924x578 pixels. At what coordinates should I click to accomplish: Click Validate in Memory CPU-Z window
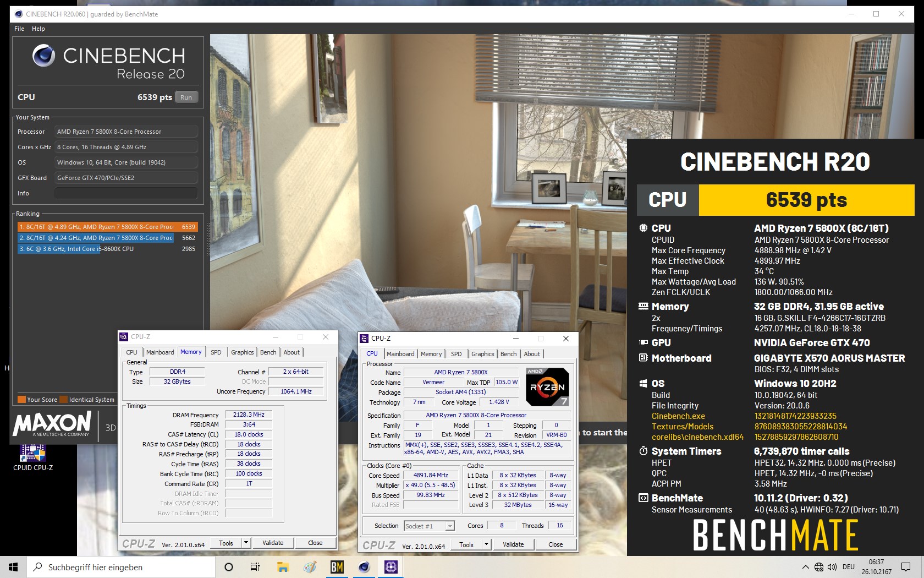tap(273, 543)
